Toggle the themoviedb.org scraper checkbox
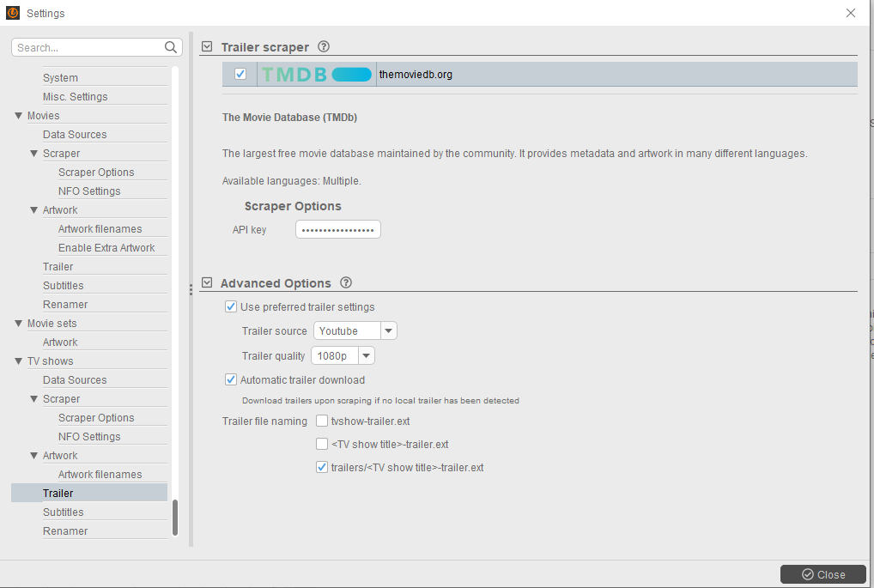Viewport: 874px width, 588px height. [x=240, y=74]
